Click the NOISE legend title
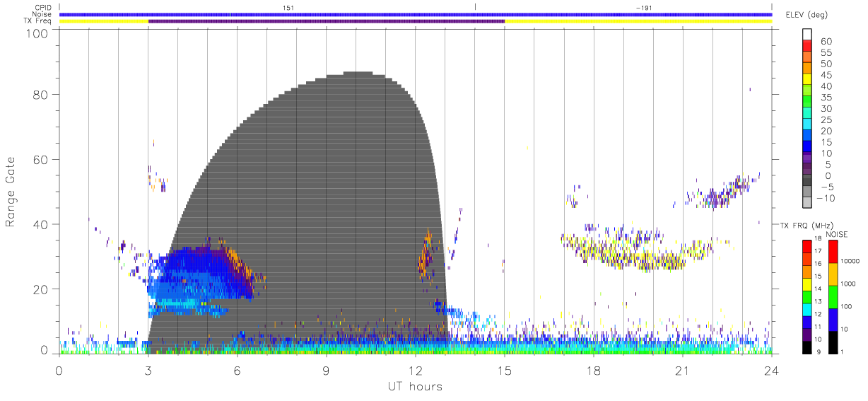Viewport: 868px width, 401px height. [836, 234]
